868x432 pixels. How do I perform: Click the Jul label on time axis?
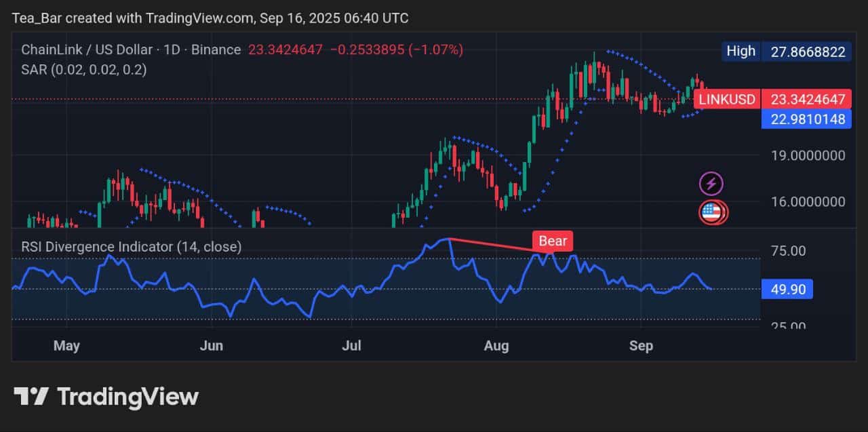click(x=351, y=346)
